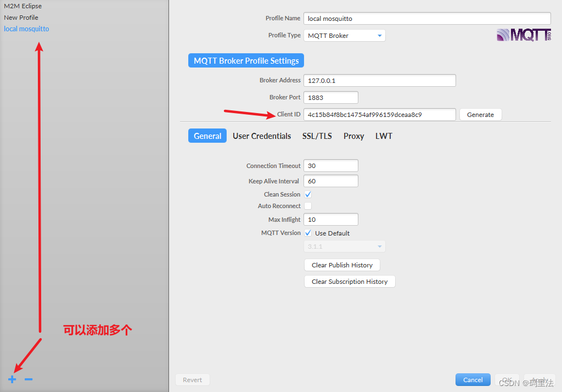562x392 pixels.
Task: Edit the Broker Address field
Action: tap(380, 80)
